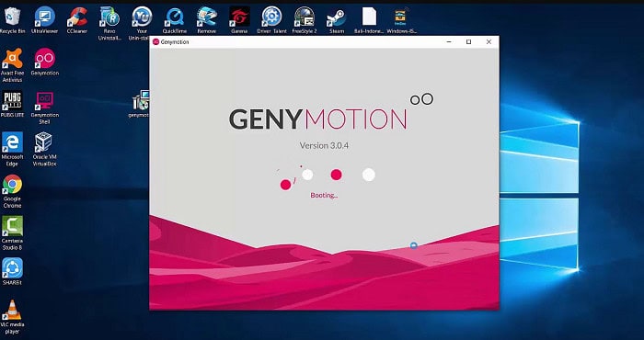This screenshot has height=340, width=644.
Task: Click the Version 3.0.4 text
Action: pos(324,145)
